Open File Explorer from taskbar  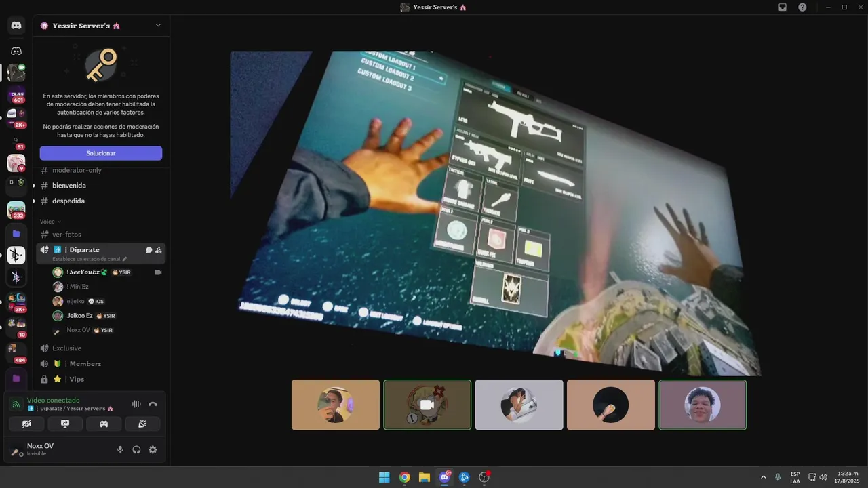click(x=424, y=477)
